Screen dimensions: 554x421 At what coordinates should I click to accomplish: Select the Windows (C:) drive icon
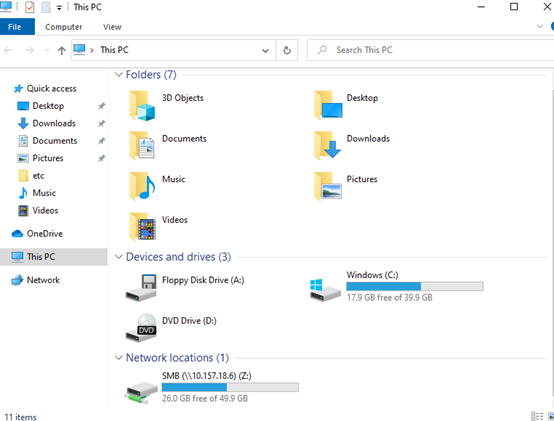[x=325, y=290]
